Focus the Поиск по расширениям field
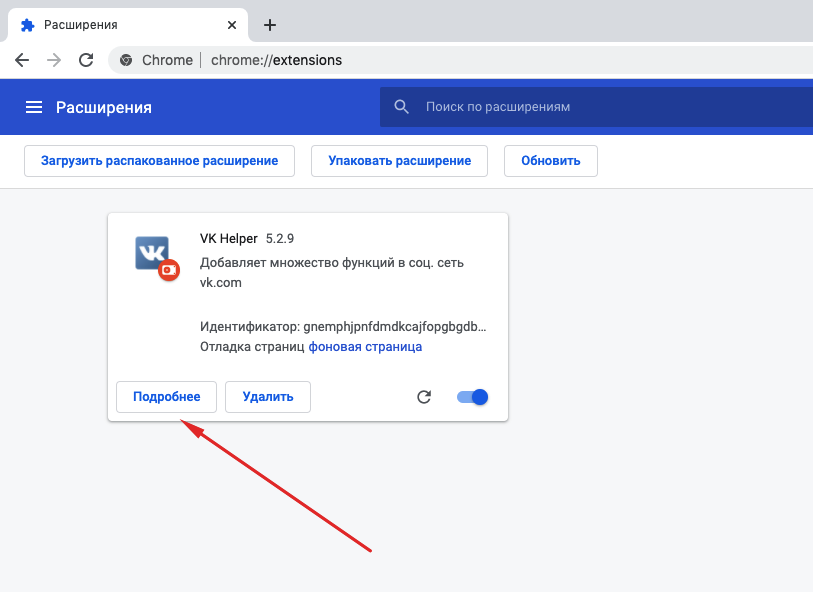 [596, 107]
